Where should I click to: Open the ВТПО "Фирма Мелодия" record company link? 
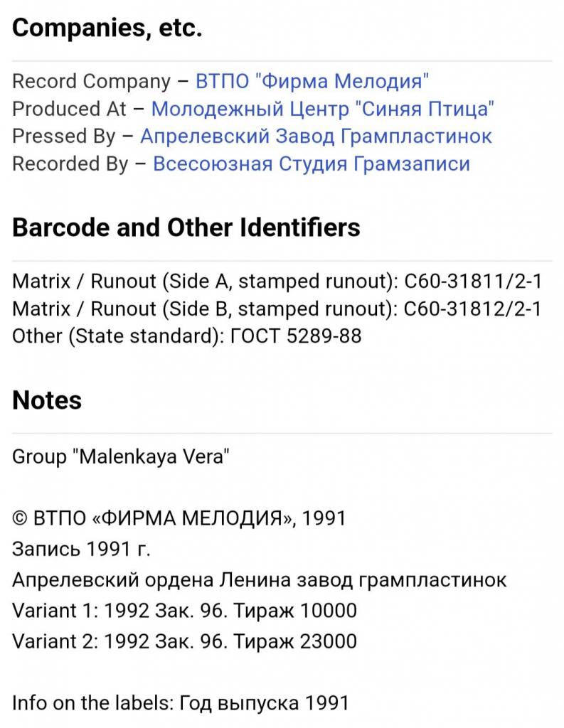(312, 82)
